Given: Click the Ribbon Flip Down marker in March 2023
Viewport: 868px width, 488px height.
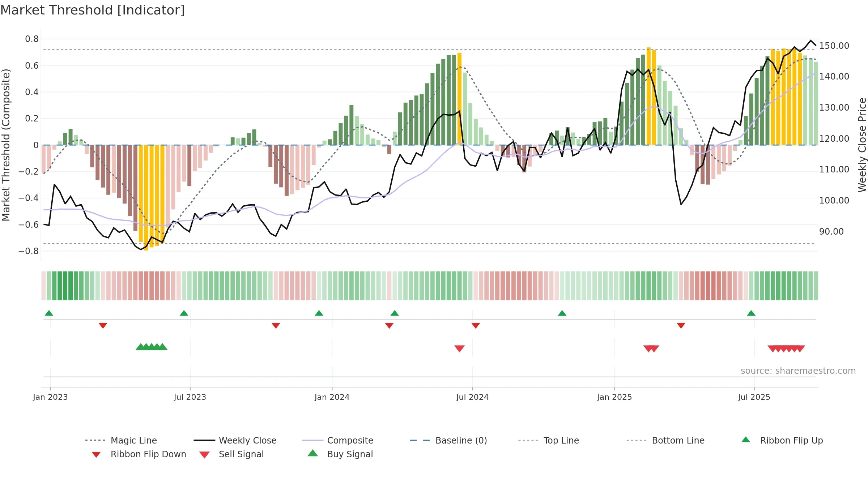Looking at the screenshot, I should tap(103, 326).
